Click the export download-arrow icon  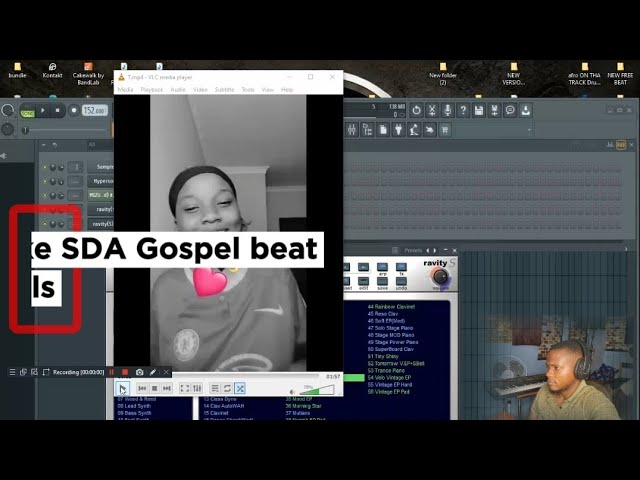526,110
